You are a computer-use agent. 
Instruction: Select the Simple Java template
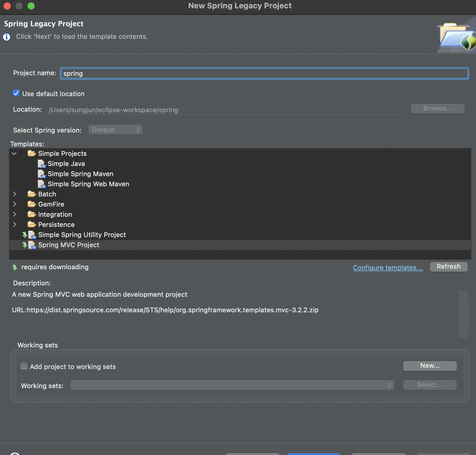click(66, 164)
